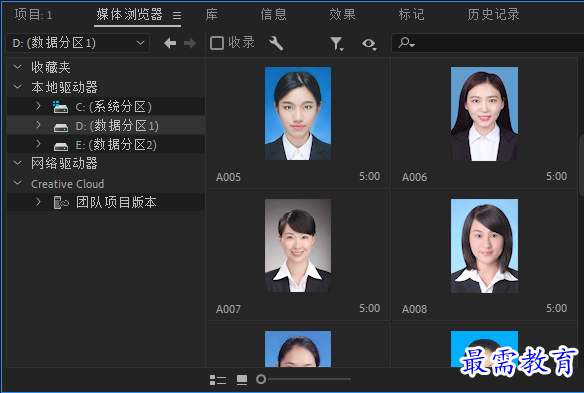Open the 媒体浏览器 panel menu icon

(177, 16)
